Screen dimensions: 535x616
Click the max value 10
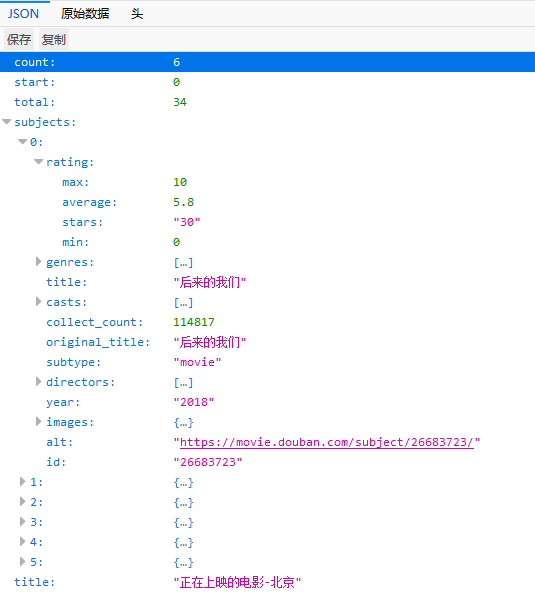180,182
